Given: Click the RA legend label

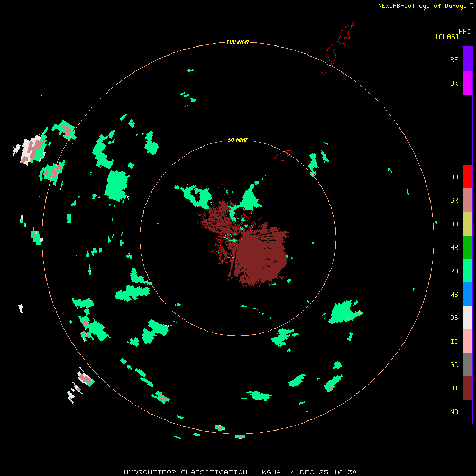Looking at the screenshot, I should click(x=454, y=271).
